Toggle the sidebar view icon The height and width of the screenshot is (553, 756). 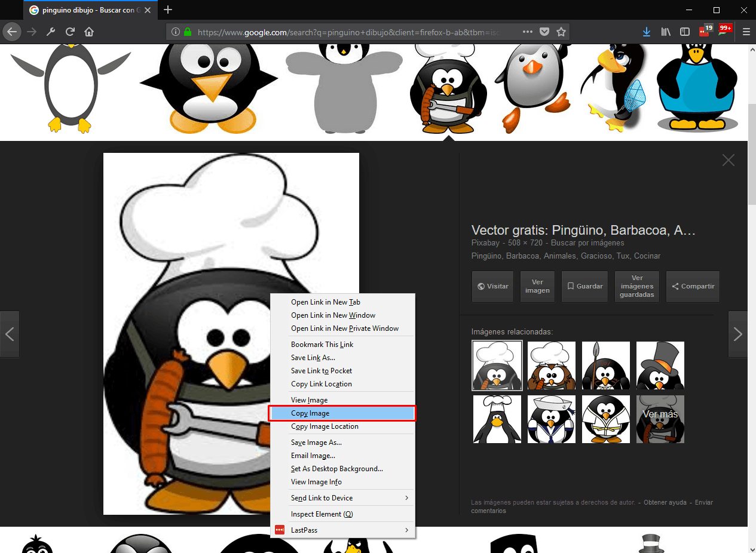685,32
